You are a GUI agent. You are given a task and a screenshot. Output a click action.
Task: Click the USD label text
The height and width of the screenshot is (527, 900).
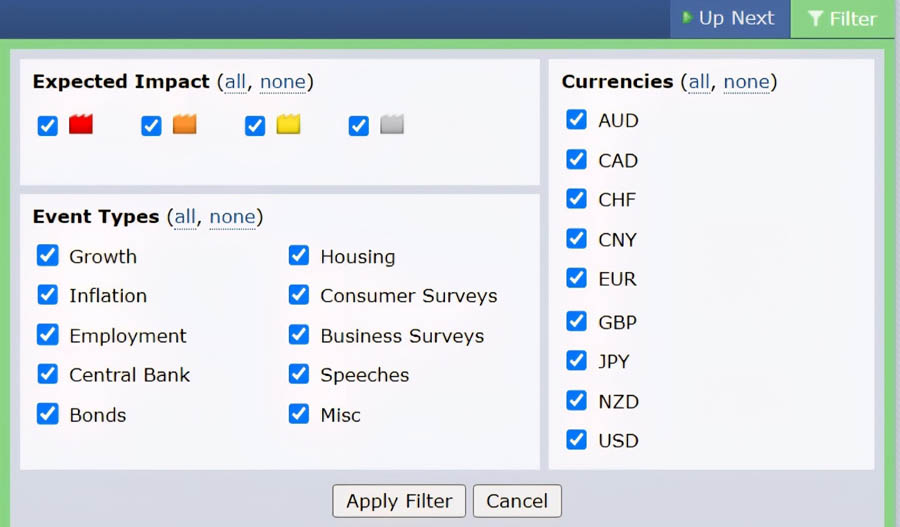pos(619,441)
